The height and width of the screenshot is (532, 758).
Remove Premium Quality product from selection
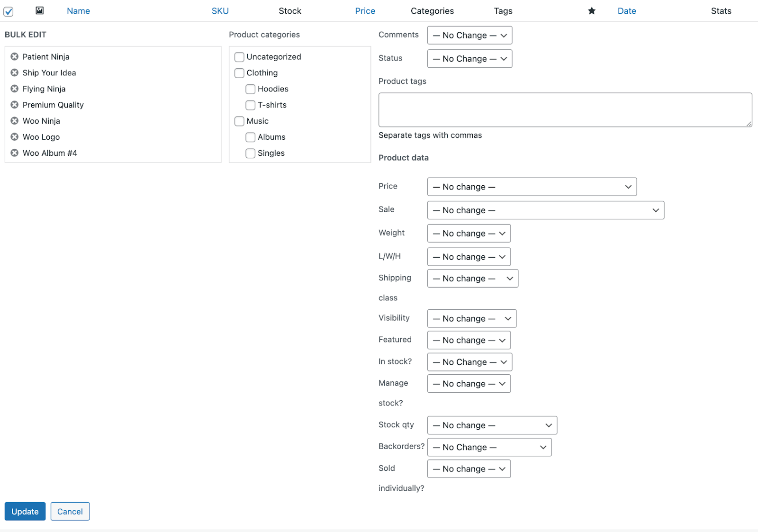14,105
